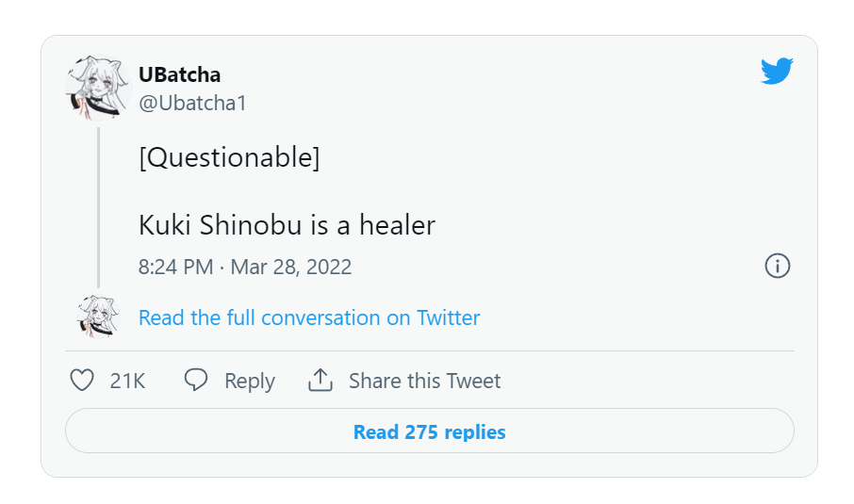
Task: Visit the @Ubatcha1 handle
Action: click(x=192, y=103)
